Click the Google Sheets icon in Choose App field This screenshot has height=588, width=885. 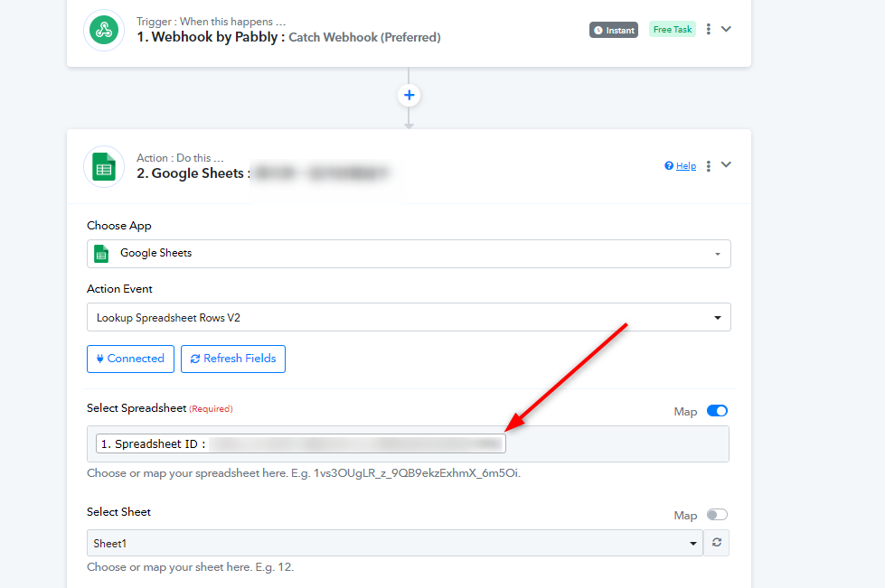(x=101, y=254)
